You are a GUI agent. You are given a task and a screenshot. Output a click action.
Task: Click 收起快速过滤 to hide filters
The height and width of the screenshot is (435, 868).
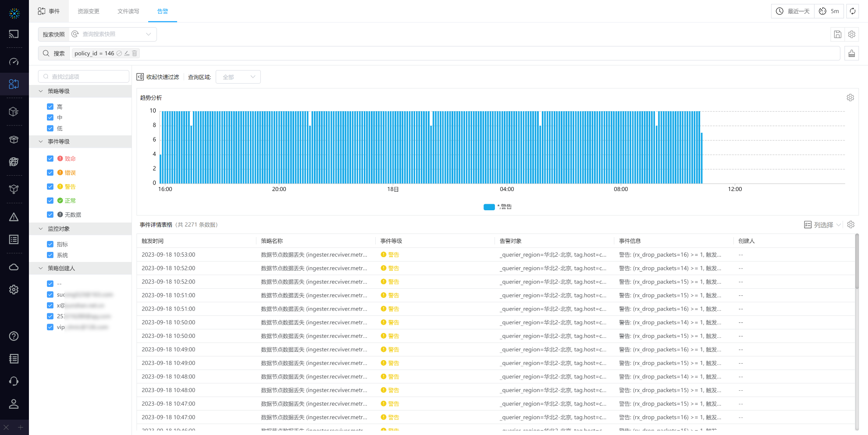click(x=158, y=77)
